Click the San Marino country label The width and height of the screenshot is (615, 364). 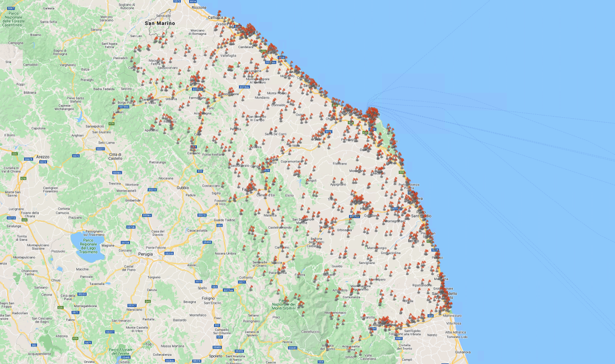click(x=159, y=24)
